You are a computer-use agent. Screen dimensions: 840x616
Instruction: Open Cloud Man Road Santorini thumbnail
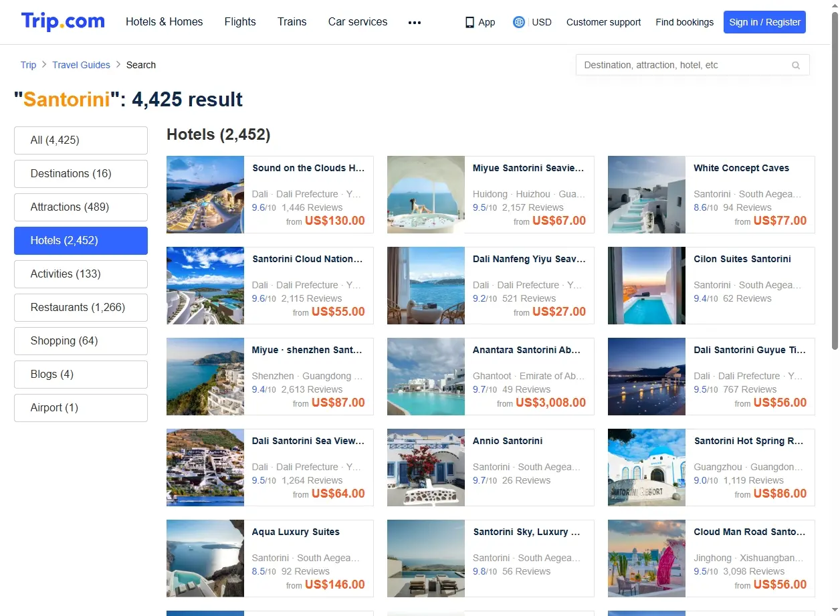[647, 558]
